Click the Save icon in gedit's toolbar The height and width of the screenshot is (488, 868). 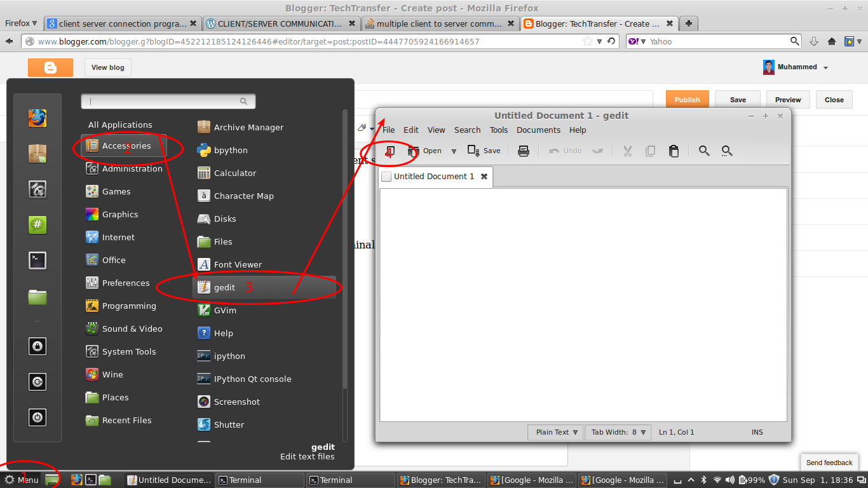coord(484,151)
